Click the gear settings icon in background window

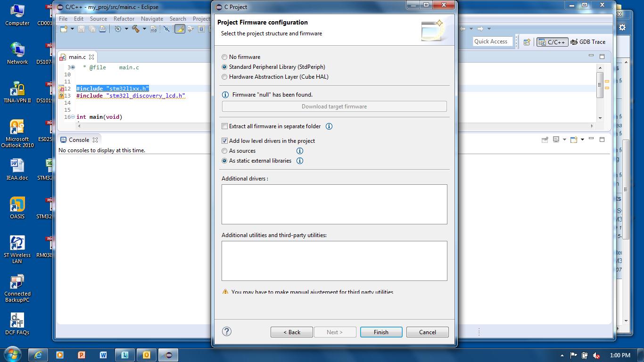pyautogui.click(x=622, y=27)
